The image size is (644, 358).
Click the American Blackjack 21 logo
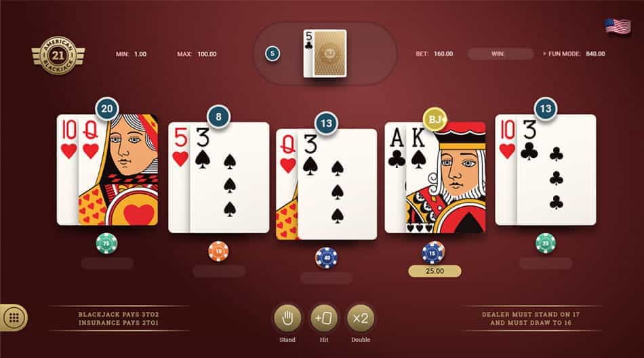coord(58,55)
